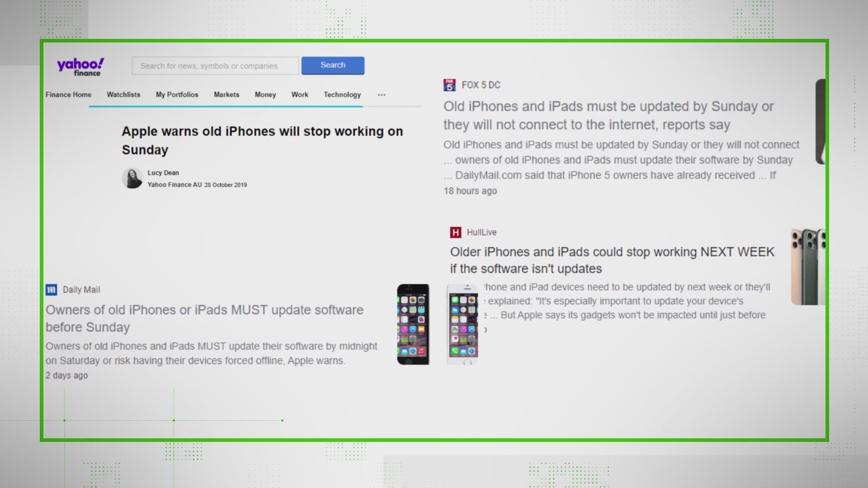This screenshot has height=488, width=868.
Task: Click the three-dot overflow menu icon
Action: coord(382,95)
